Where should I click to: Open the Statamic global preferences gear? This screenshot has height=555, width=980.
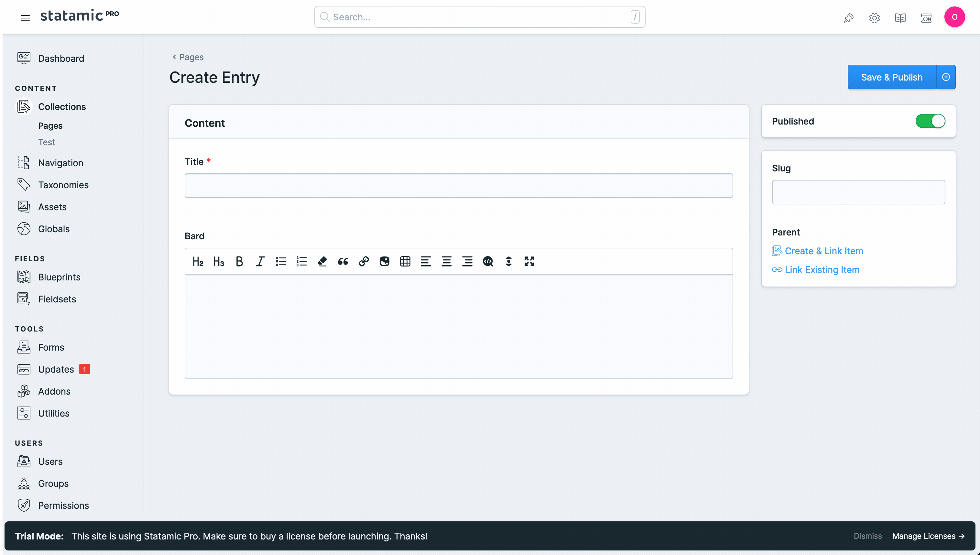[875, 17]
